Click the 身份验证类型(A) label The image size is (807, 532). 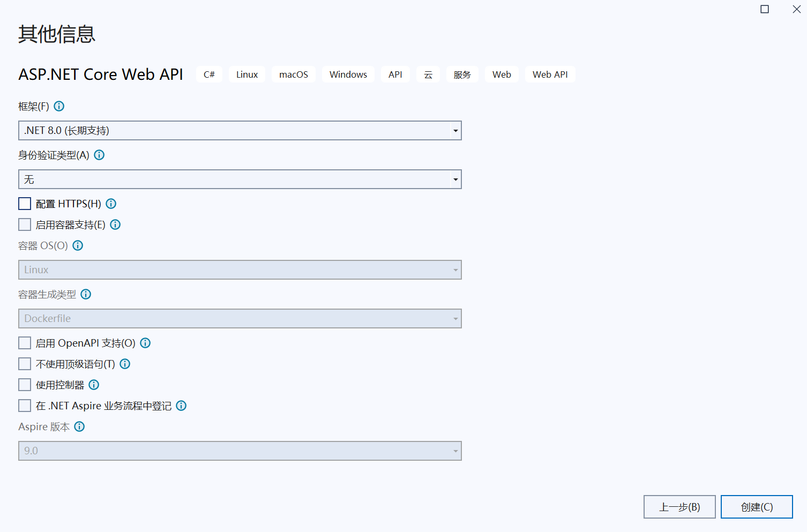click(x=54, y=155)
